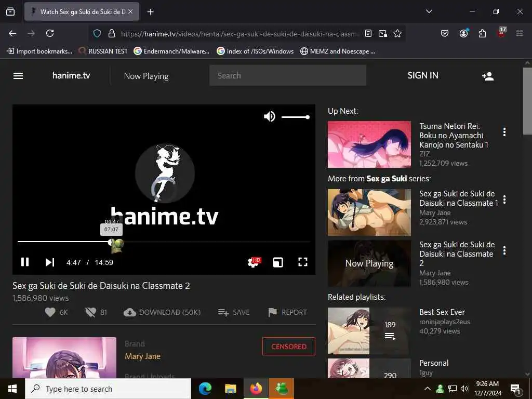Image resolution: width=532 pixels, height=399 pixels.
Task: Go back to the previous page
Action: [x=12, y=33]
